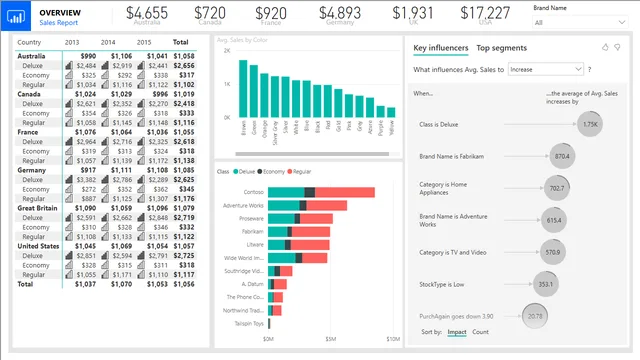640x360 pixels.
Task: Click the Germany Economy 2013 bar icon
Action: click(x=69, y=189)
